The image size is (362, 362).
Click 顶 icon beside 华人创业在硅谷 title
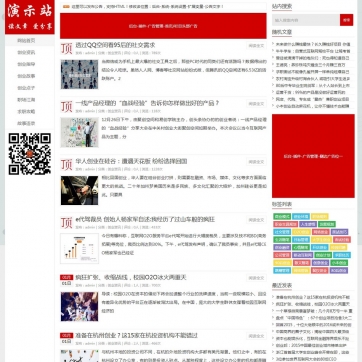(x=66, y=165)
